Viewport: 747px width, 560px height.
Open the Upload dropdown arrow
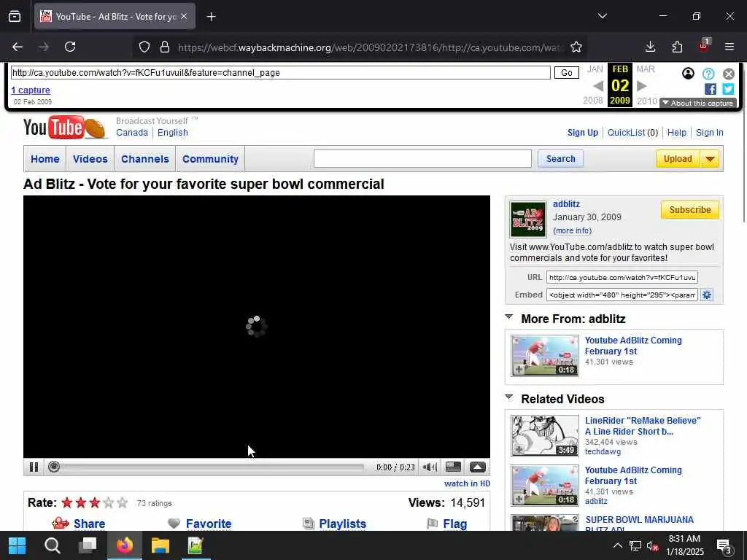710,159
